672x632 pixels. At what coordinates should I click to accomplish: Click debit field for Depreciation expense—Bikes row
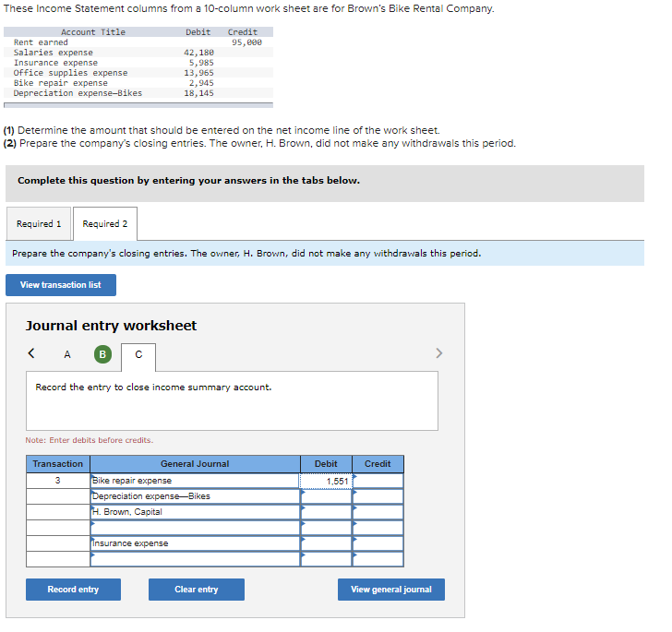[x=326, y=496]
